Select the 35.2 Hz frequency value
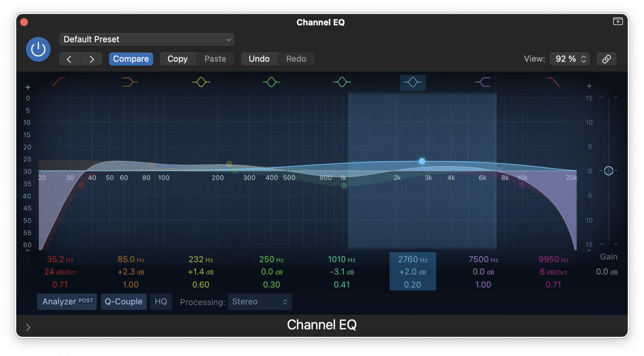Screen dimensions: 644x356 click(60, 259)
